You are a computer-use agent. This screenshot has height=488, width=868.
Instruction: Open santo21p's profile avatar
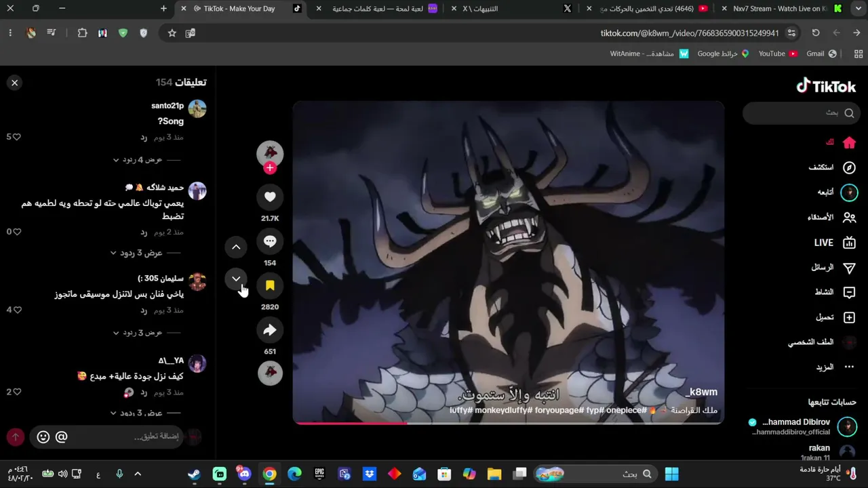(x=197, y=108)
